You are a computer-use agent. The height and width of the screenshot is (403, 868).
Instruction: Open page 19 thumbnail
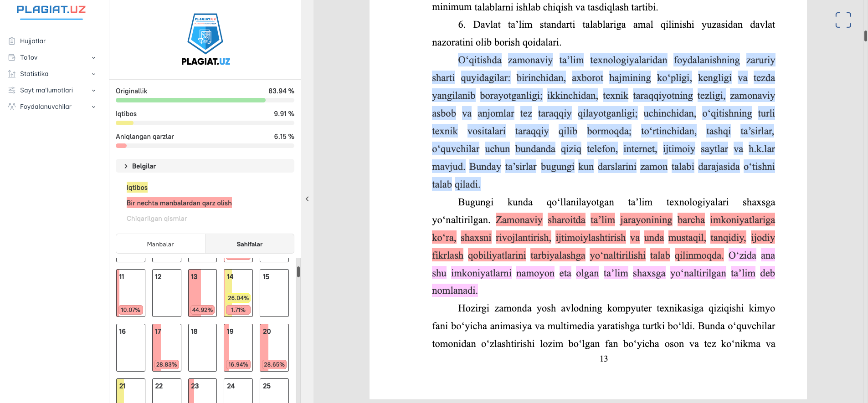[238, 347]
